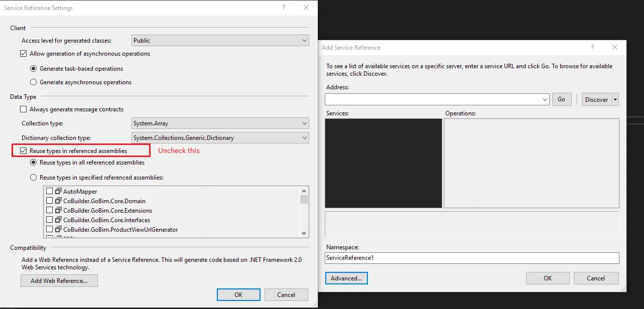Close the Add Service Reference dialog
This screenshot has width=644, height=309.
tap(615, 47)
